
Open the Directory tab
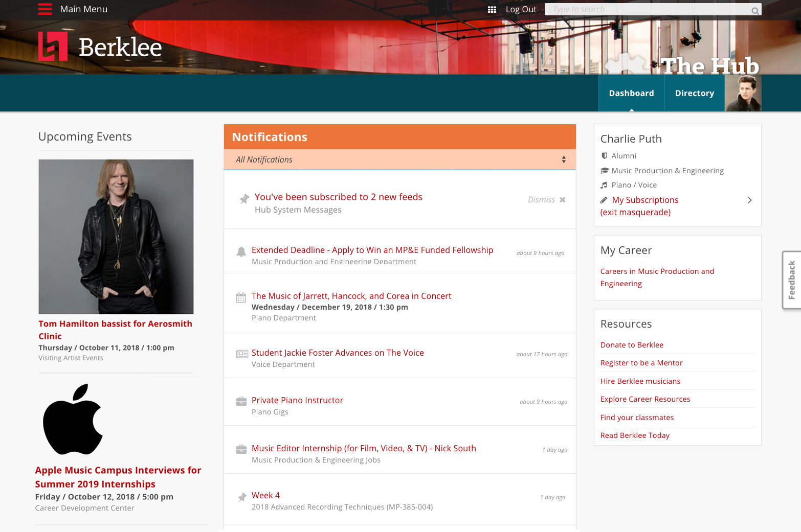coord(694,93)
